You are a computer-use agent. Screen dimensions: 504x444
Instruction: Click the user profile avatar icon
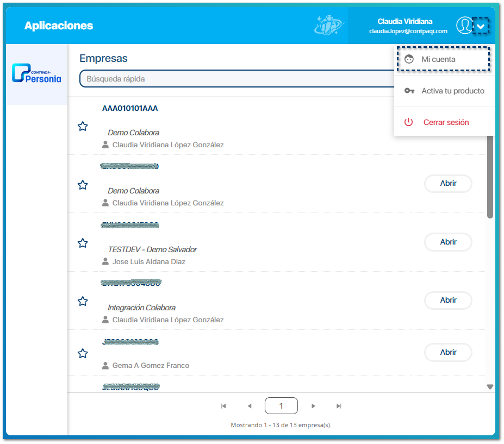pos(464,26)
